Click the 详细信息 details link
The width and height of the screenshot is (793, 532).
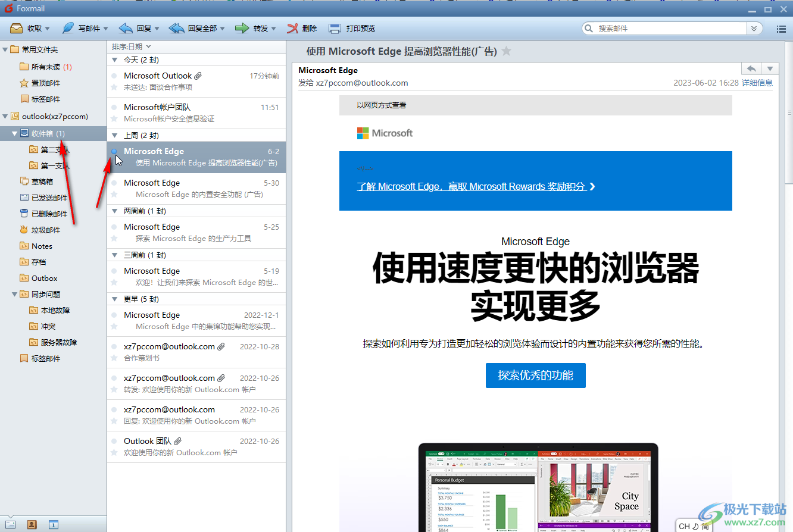coord(757,83)
